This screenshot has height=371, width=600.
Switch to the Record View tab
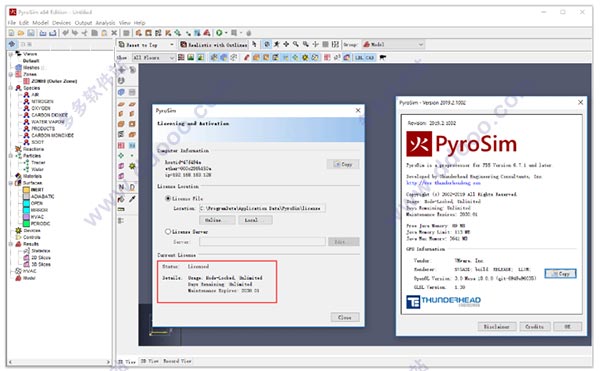(177, 361)
